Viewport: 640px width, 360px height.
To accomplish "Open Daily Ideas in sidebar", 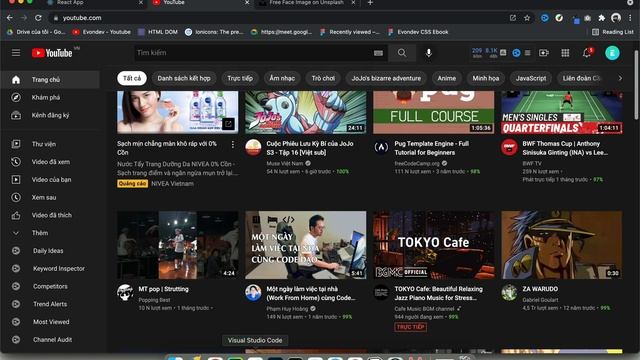I will (x=50, y=251).
